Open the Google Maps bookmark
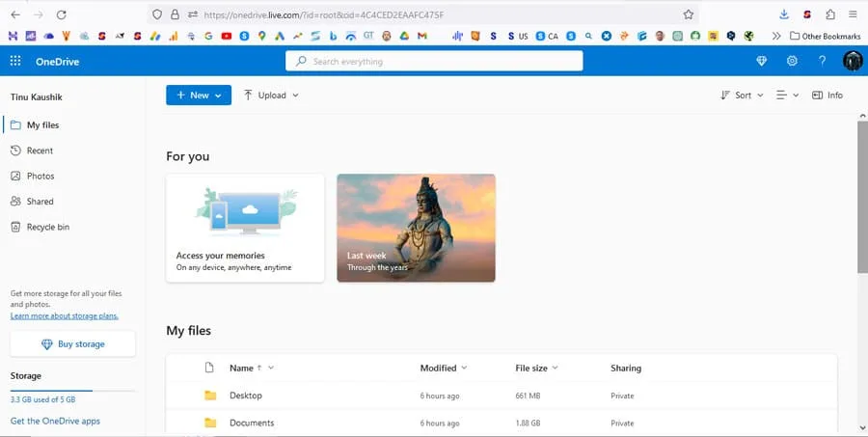This screenshot has width=868, height=437. (x=261, y=36)
